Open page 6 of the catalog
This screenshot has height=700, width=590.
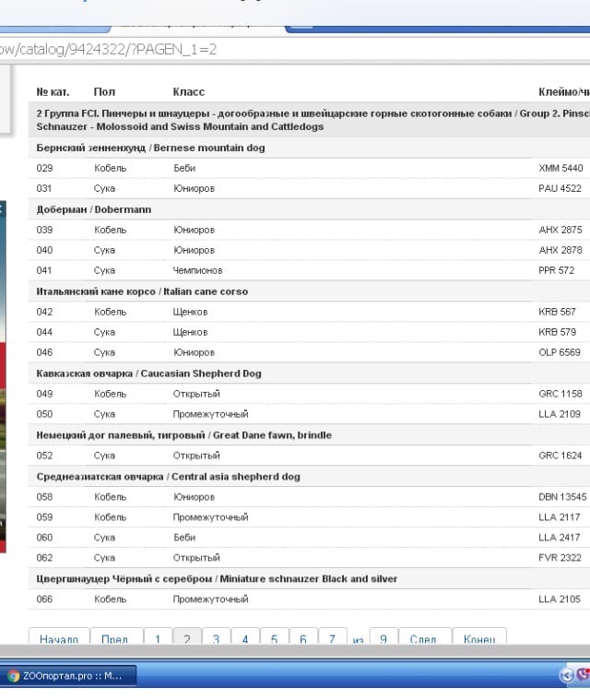[303, 638]
